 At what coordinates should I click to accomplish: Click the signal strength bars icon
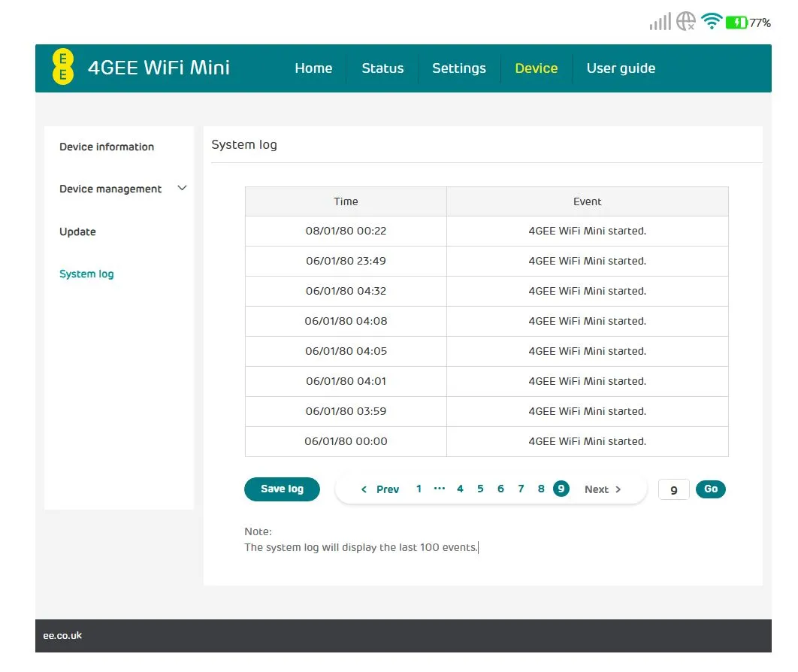659,22
